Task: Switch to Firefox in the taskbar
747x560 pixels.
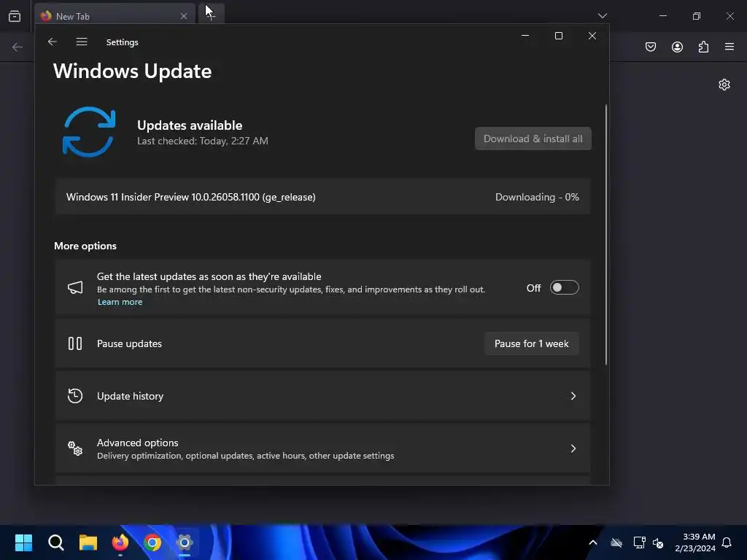Action: click(120, 542)
